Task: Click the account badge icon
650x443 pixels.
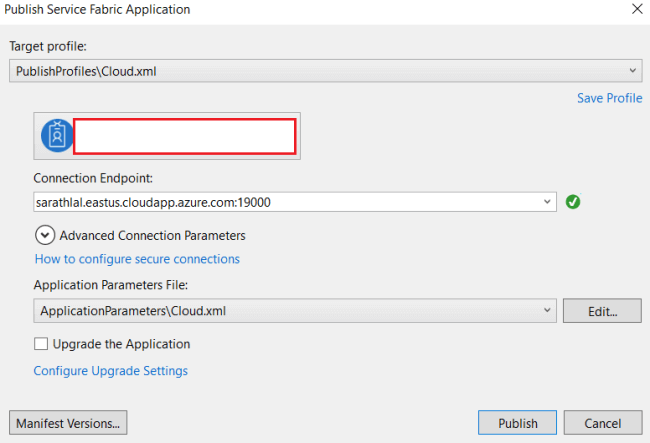Action: (x=56, y=136)
